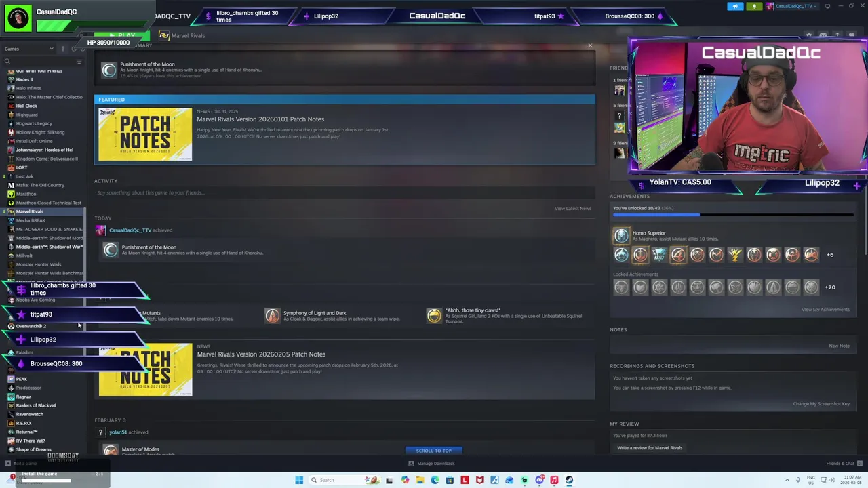Screen dimensions: 868x488
Task: Close the summary panel with the X
Action: coord(590,46)
